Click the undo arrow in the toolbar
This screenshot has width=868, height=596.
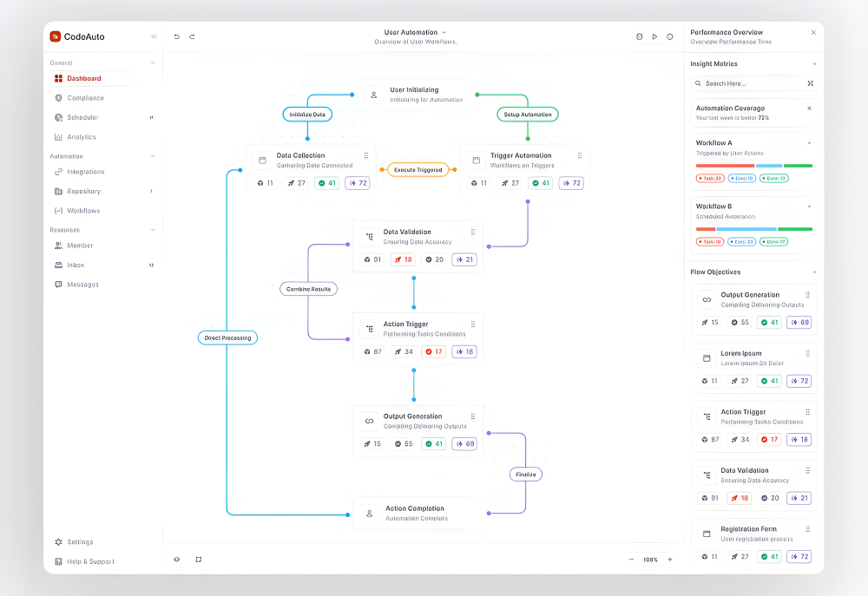pos(176,36)
